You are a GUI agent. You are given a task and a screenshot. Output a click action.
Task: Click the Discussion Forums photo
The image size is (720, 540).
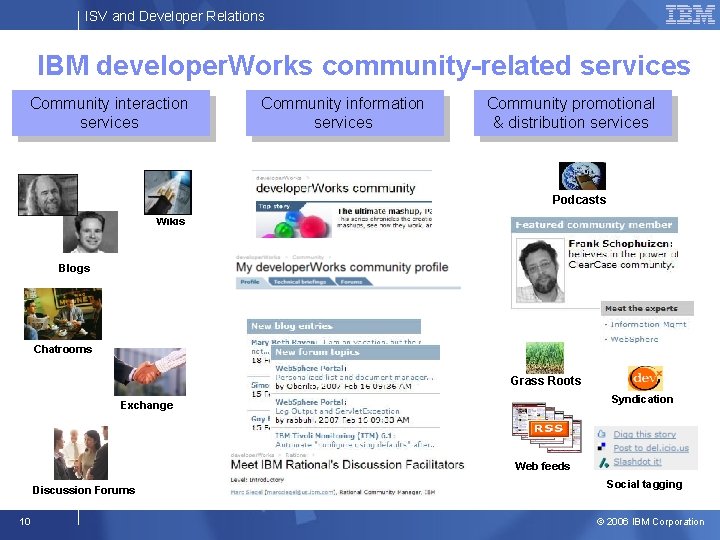click(81, 453)
